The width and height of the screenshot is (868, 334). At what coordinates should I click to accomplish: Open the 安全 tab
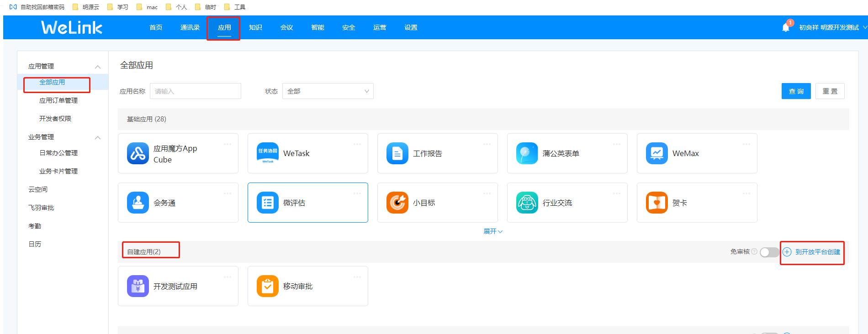click(x=349, y=27)
